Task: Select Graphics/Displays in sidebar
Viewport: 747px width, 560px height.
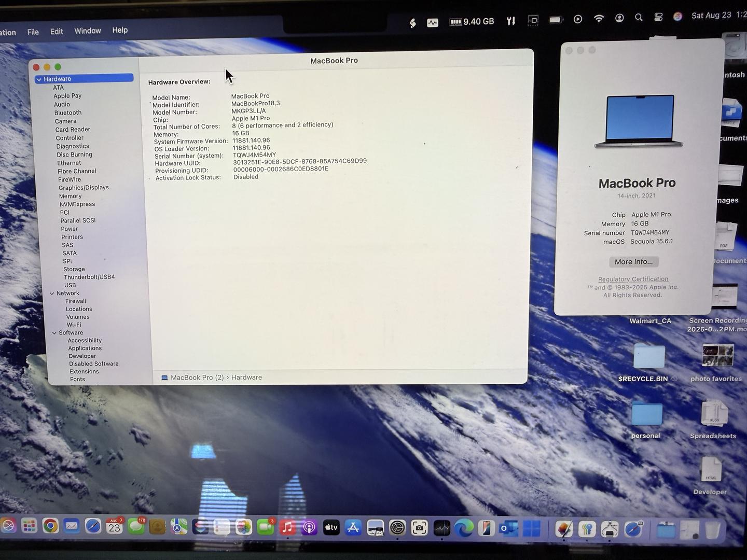Action: 84,188
